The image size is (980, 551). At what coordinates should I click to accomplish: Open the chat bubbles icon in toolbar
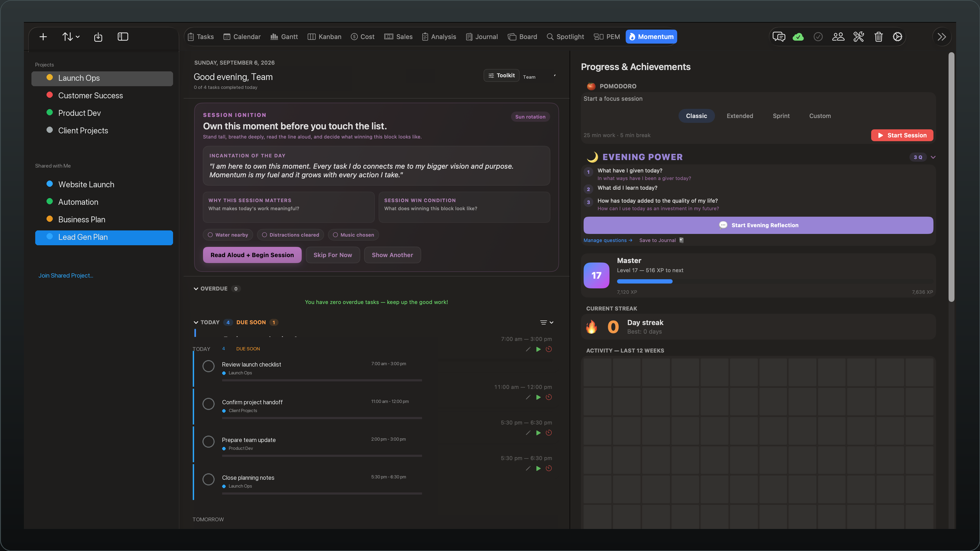tap(779, 37)
